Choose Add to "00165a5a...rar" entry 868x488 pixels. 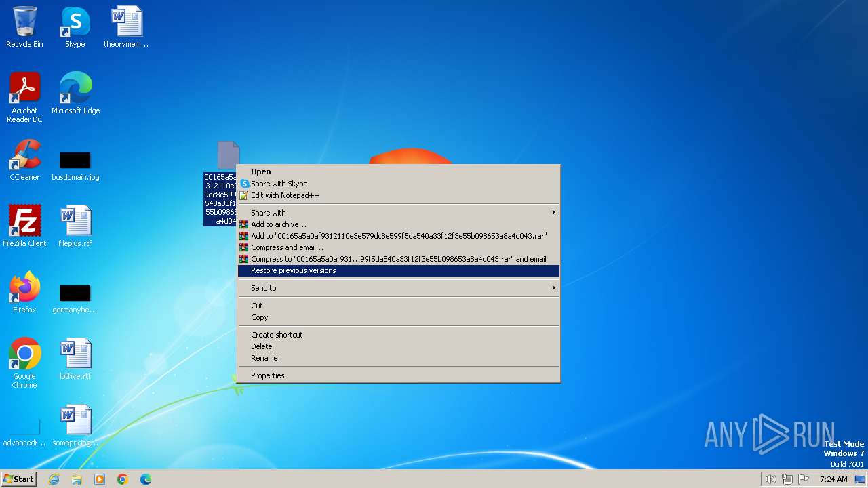click(399, 236)
